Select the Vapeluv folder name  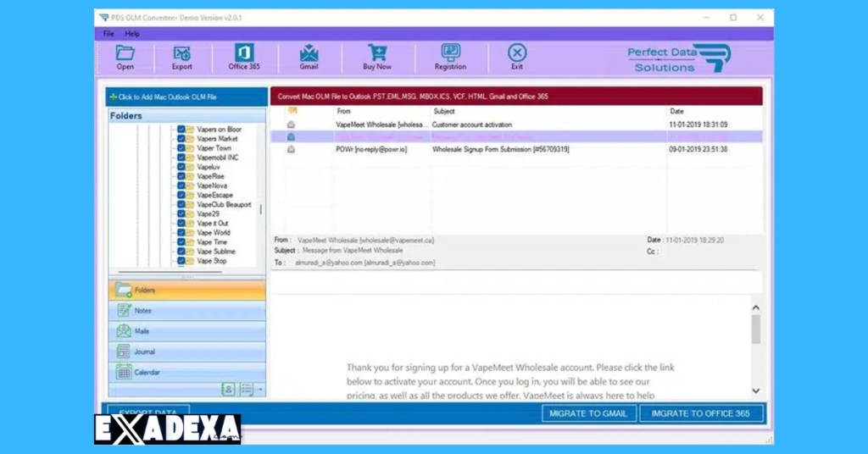(209, 167)
